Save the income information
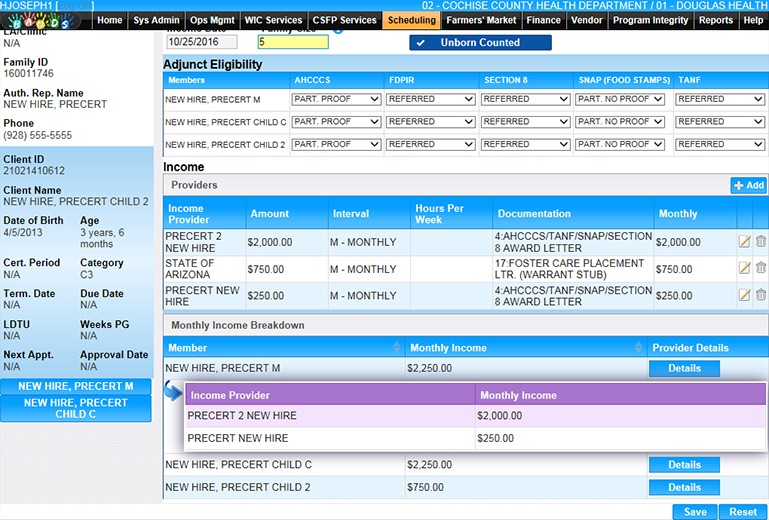This screenshot has height=520, width=769. 695,512
